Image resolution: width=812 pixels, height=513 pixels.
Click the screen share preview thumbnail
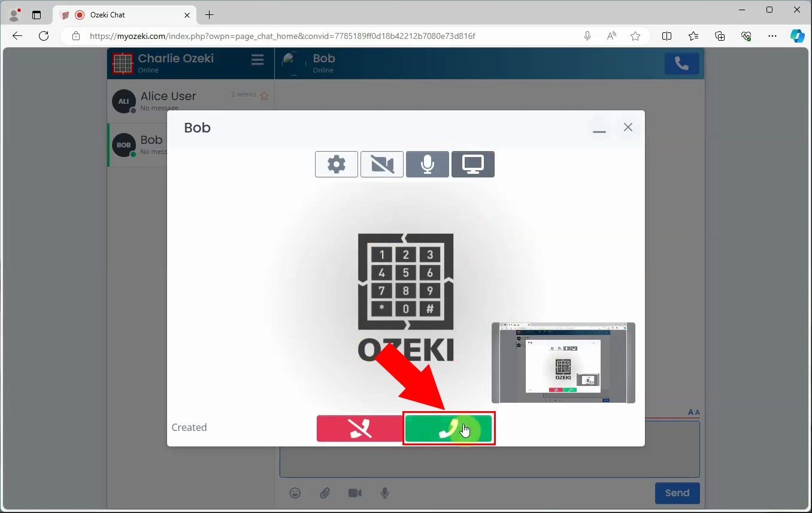[563, 363]
